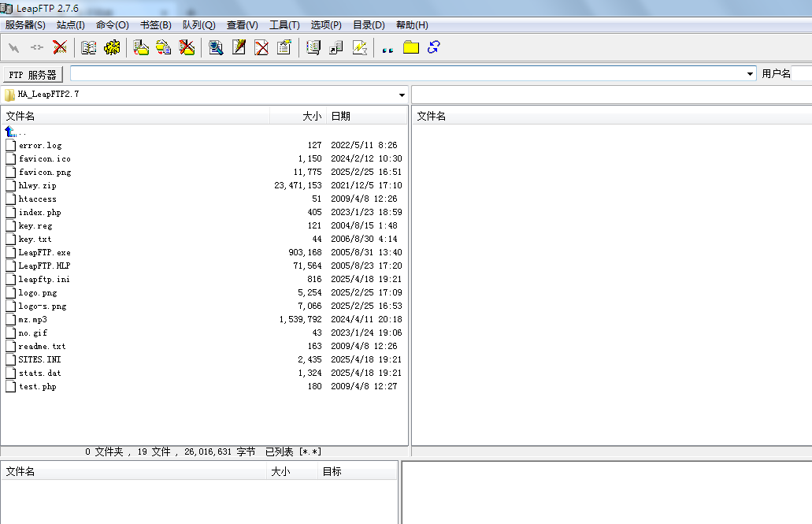Click the clear queue icon
The height and width of the screenshot is (524, 812).
point(261,47)
